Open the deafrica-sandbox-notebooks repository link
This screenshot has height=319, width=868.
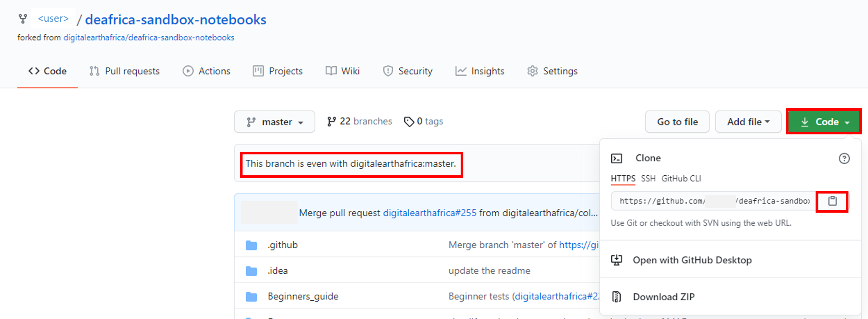coord(175,20)
